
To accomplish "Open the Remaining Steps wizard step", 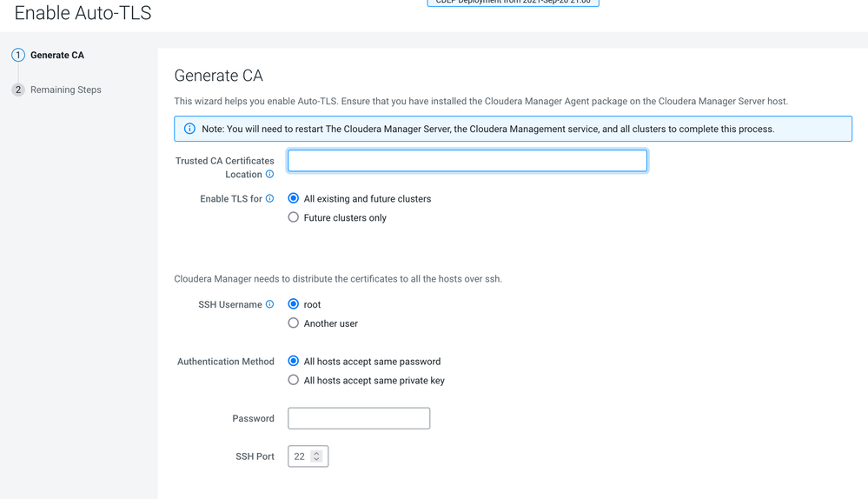I will click(66, 90).
